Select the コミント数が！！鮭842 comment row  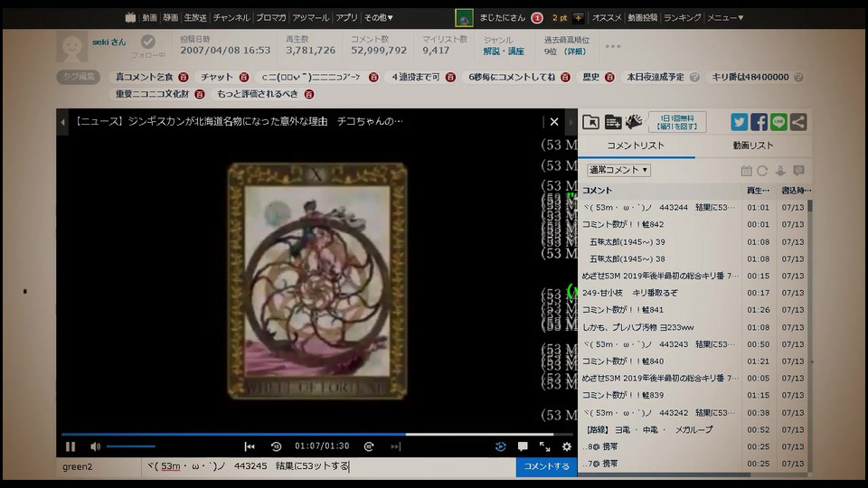(693, 224)
